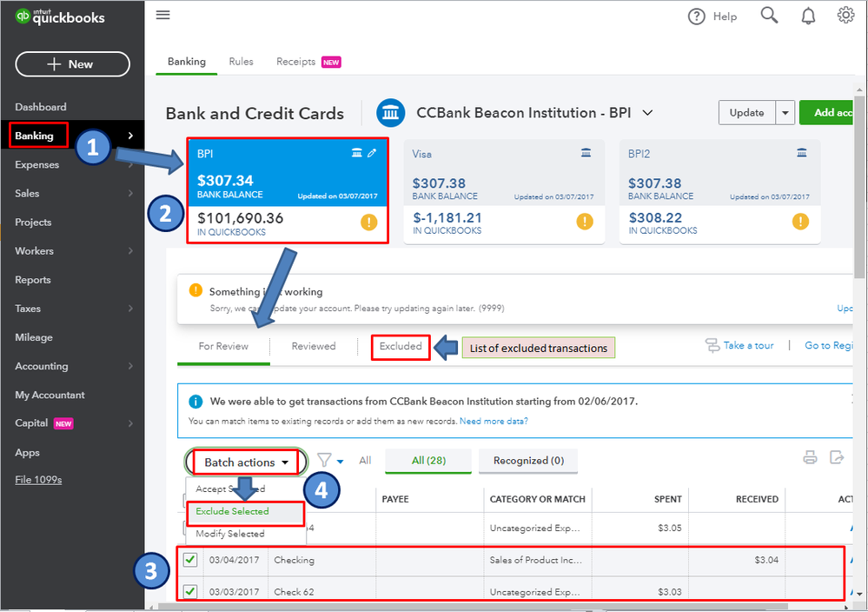The image size is (868, 612).
Task: Open Projects in the sidebar
Action: [x=33, y=222]
